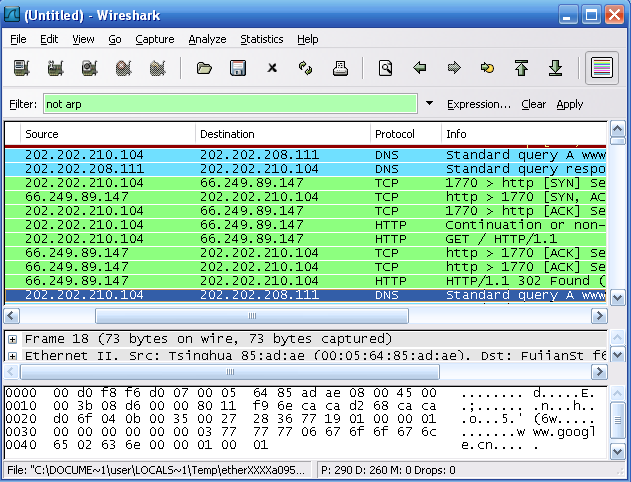Restart the running capture icon
The width and height of the screenshot is (631, 482).
[x=158, y=68]
